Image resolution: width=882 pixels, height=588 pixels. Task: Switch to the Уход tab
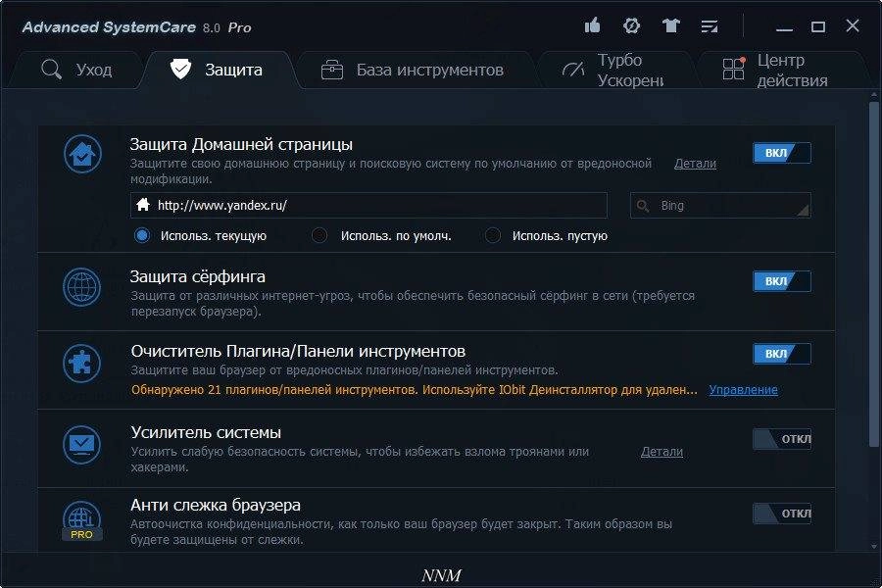point(77,70)
